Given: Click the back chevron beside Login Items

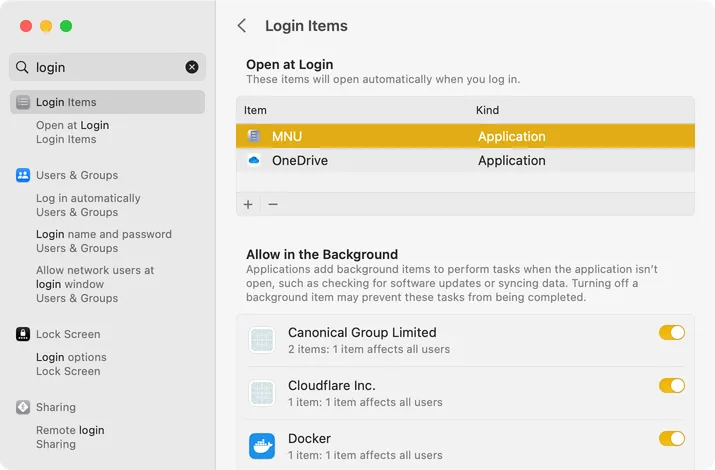Looking at the screenshot, I should click(x=242, y=26).
